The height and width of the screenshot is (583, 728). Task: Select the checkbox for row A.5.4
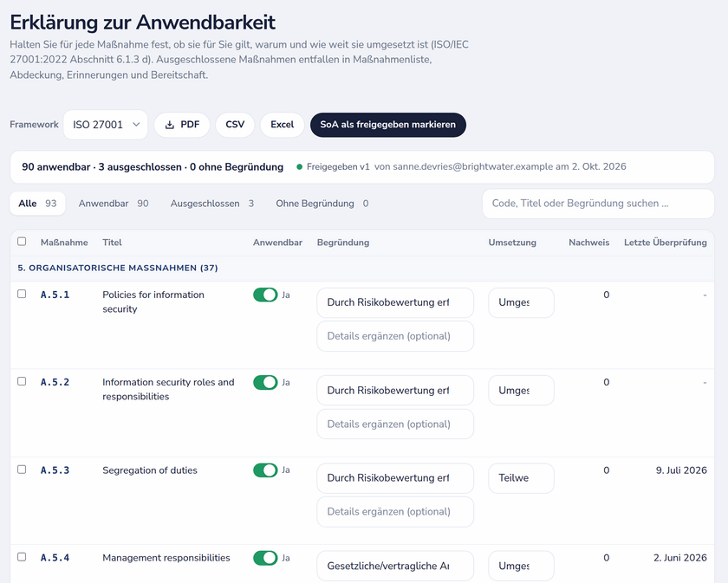pyautogui.click(x=22, y=556)
